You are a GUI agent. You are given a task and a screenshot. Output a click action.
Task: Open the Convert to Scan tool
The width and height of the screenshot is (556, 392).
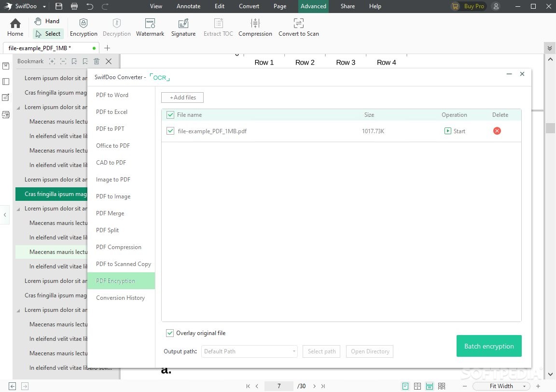pyautogui.click(x=299, y=28)
